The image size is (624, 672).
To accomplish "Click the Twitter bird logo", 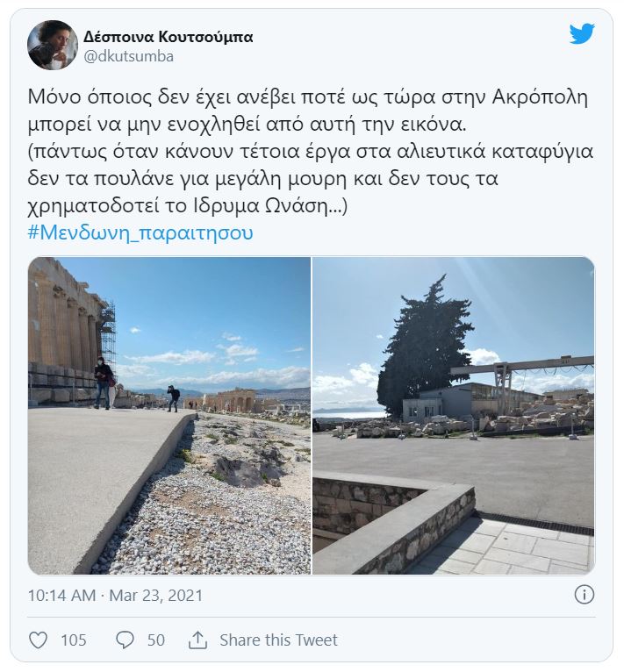I will (x=582, y=34).
